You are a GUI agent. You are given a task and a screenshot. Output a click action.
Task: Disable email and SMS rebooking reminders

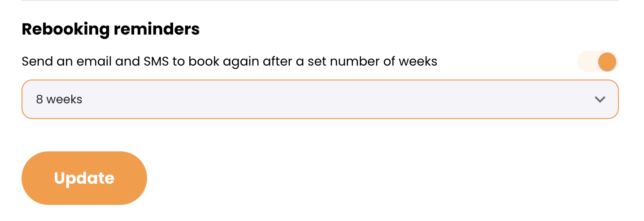coord(598,62)
